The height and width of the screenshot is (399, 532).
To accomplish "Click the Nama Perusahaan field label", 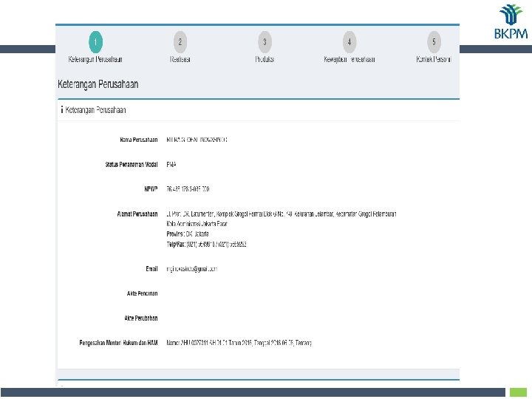I will (139, 140).
